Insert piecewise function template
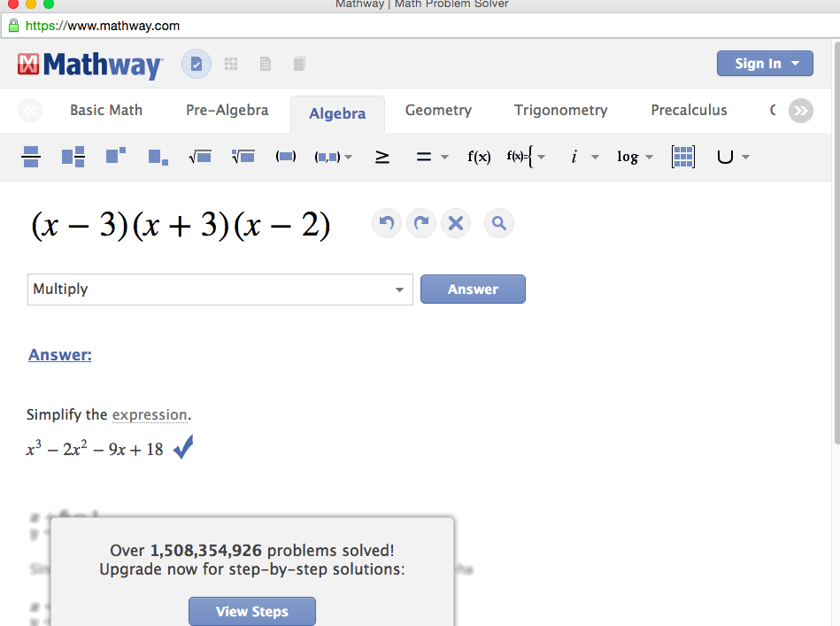The width and height of the screenshot is (840, 626). tap(520, 157)
